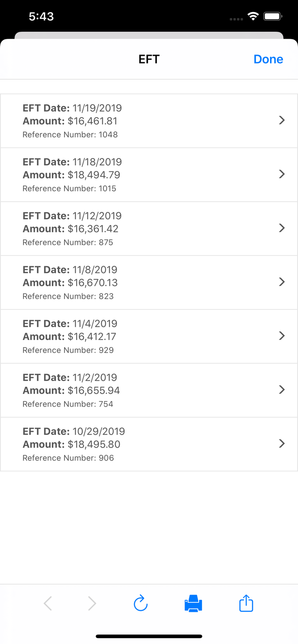Tap Done to close EFT view
The height and width of the screenshot is (644, 298).
[x=268, y=59]
